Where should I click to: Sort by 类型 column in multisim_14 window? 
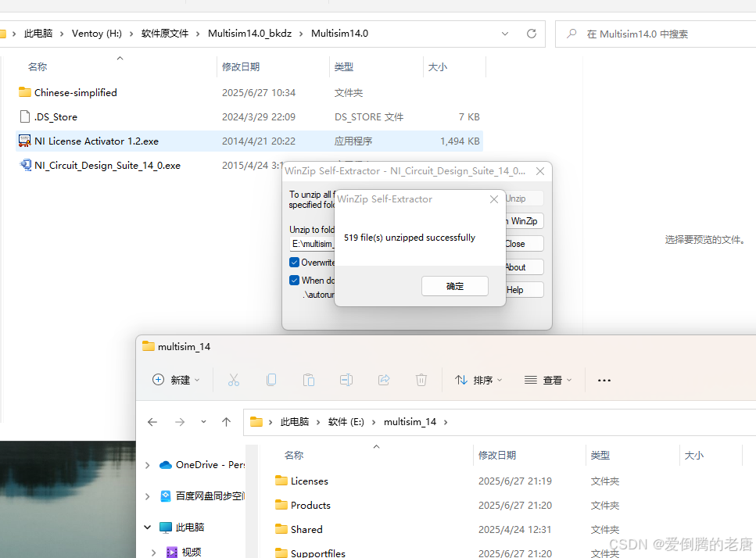point(600,455)
